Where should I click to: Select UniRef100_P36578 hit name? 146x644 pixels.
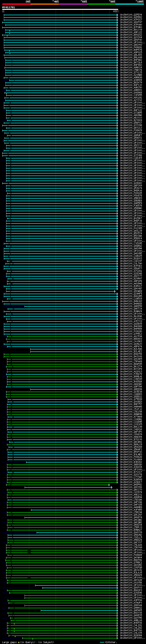coord(131,206)
